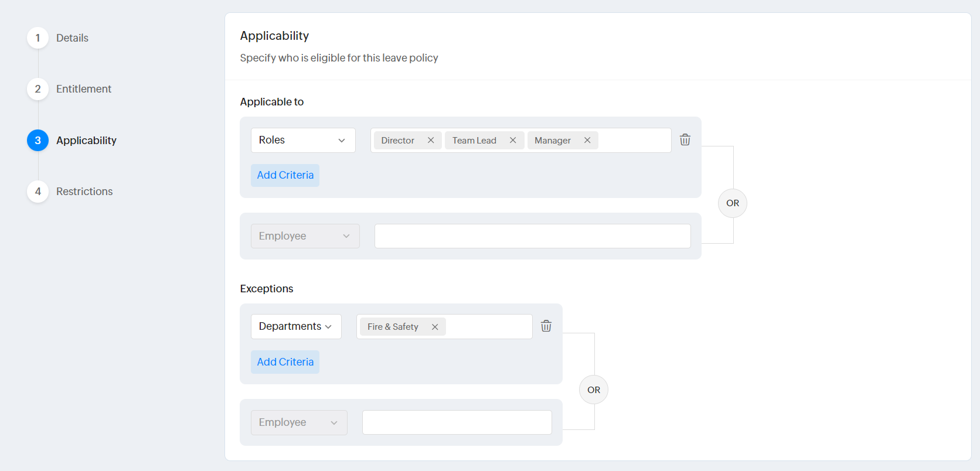Remove the Manager role tag
Screen dimensions: 980x471
tap(587, 141)
